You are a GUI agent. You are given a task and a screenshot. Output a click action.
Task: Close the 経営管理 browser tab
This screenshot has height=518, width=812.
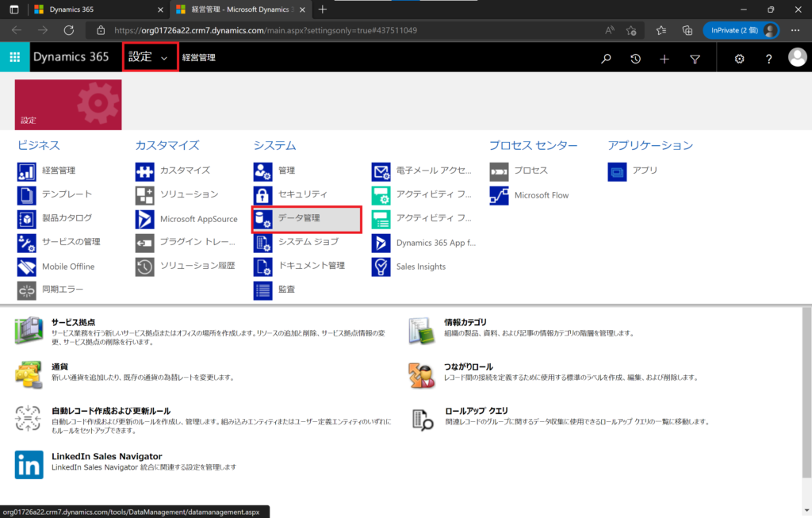[x=302, y=10]
